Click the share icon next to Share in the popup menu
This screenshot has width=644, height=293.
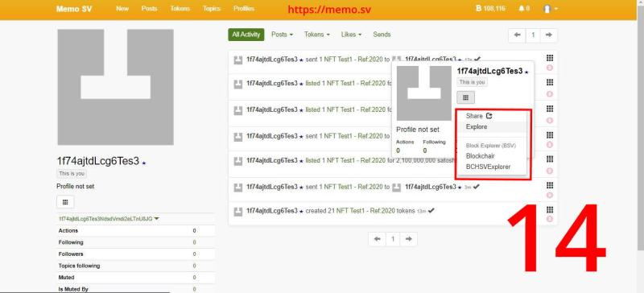coord(489,116)
